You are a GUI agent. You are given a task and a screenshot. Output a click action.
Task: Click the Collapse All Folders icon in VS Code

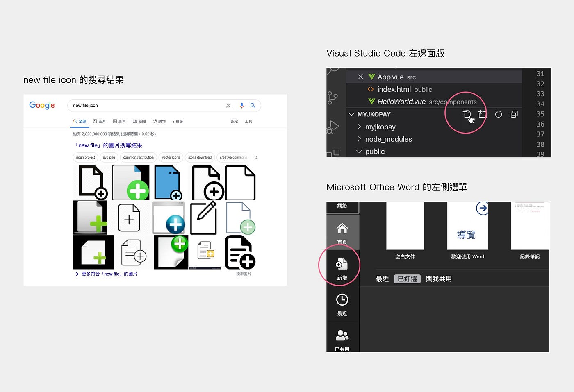click(514, 114)
